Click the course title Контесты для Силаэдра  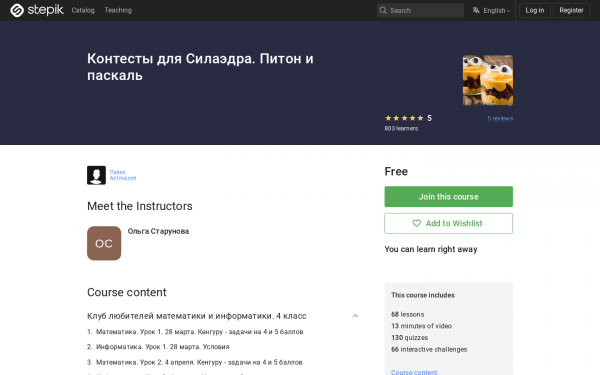[200, 67]
